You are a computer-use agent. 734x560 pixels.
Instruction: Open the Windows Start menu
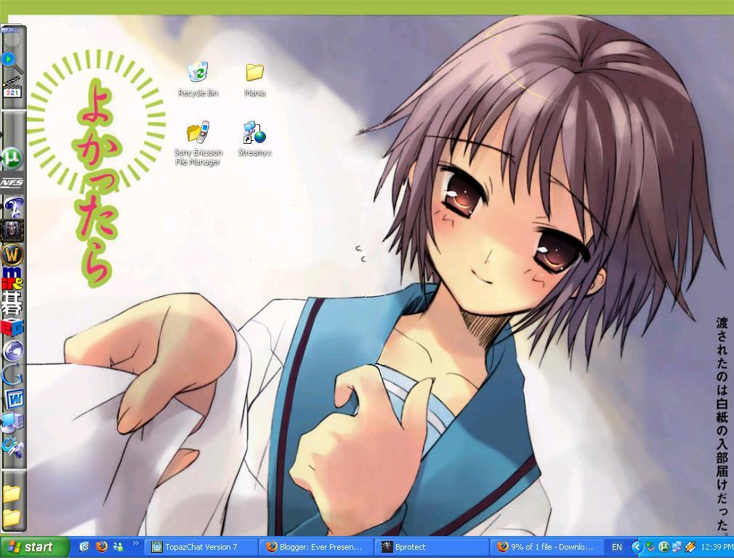pyautogui.click(x=35, y=547)
